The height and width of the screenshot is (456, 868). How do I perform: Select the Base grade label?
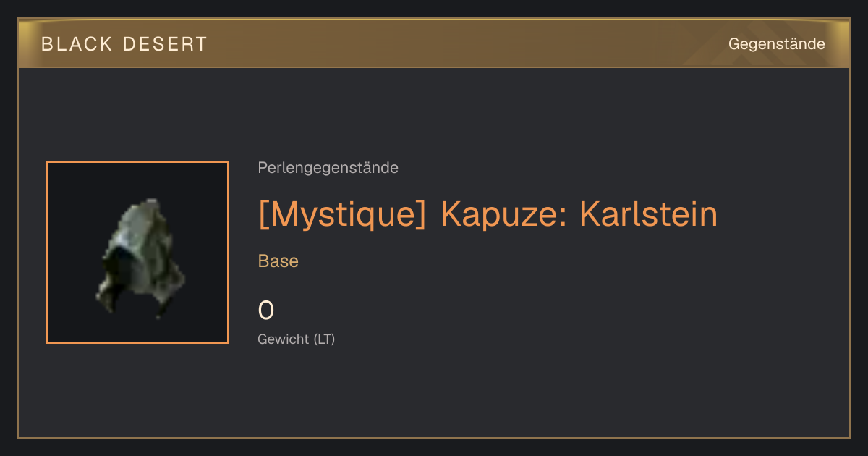point(278,261)
